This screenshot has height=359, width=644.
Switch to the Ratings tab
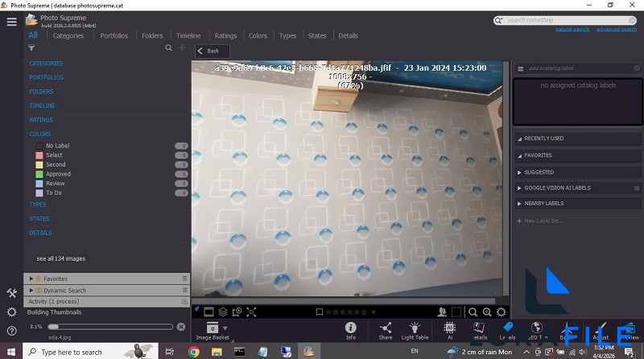(225, 35)
